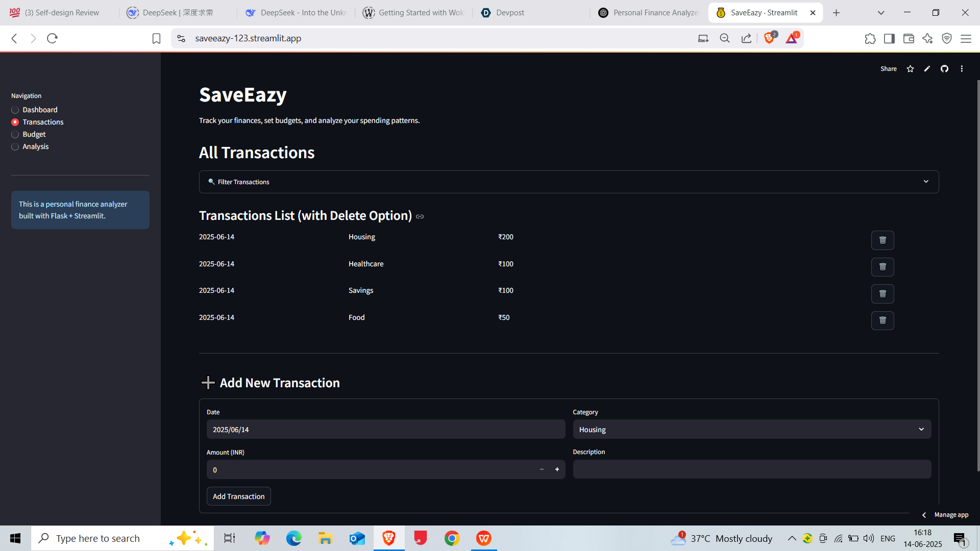Click the star favorite icon beside Share

(x=910, y=69)
